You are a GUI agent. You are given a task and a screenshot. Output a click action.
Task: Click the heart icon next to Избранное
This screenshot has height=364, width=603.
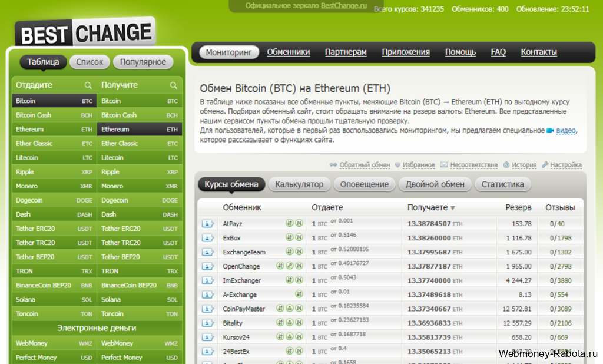click(397, 165)
